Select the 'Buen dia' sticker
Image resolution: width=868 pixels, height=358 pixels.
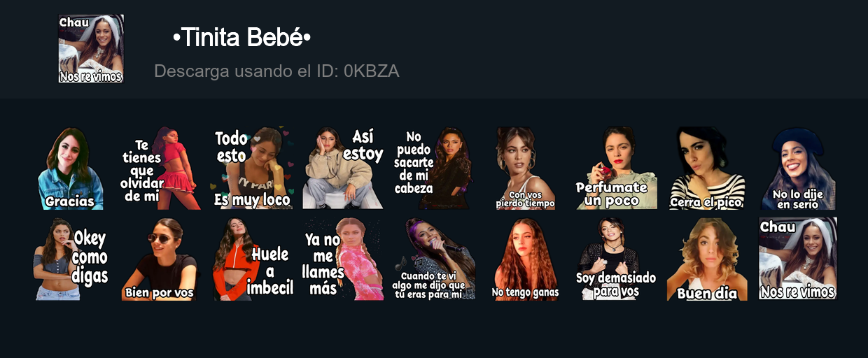click(x=707, y=259)
